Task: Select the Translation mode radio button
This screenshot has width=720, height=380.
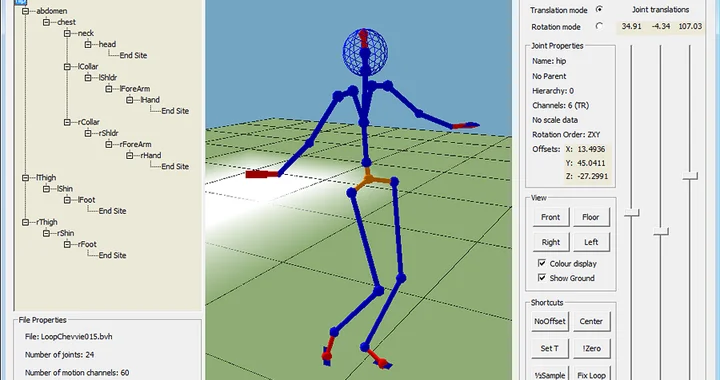Action: 599,9
